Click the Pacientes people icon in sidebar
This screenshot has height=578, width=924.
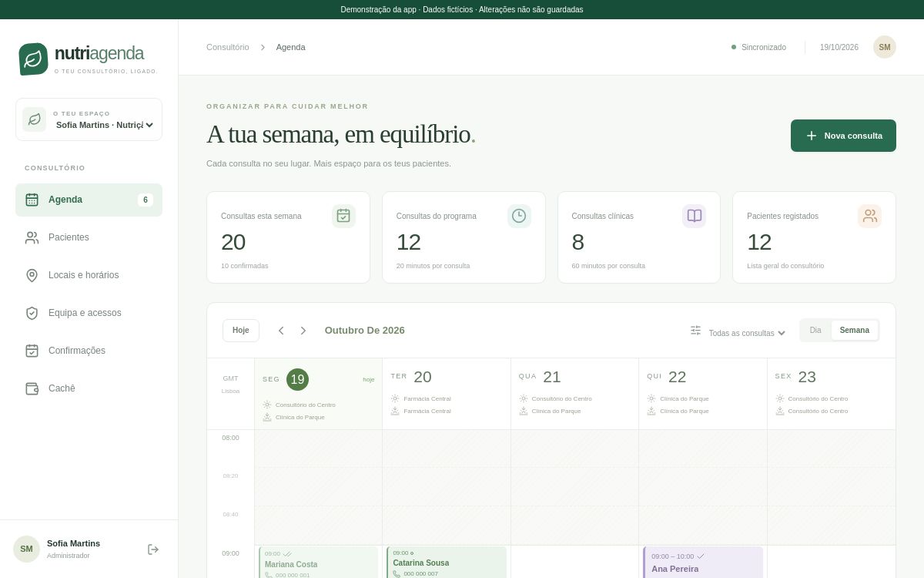32,237
